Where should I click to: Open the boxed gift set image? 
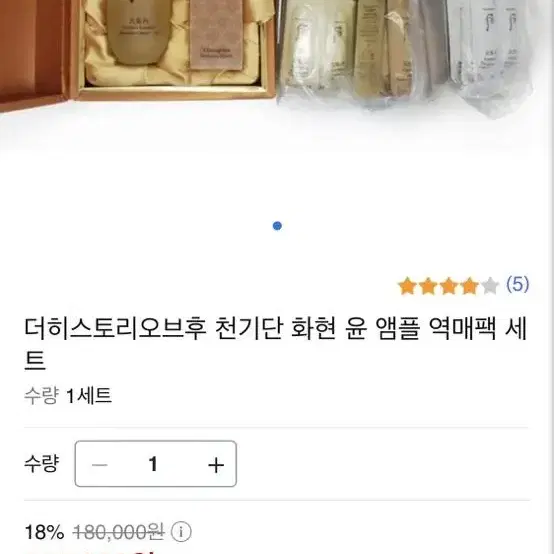tap(138, 51)
